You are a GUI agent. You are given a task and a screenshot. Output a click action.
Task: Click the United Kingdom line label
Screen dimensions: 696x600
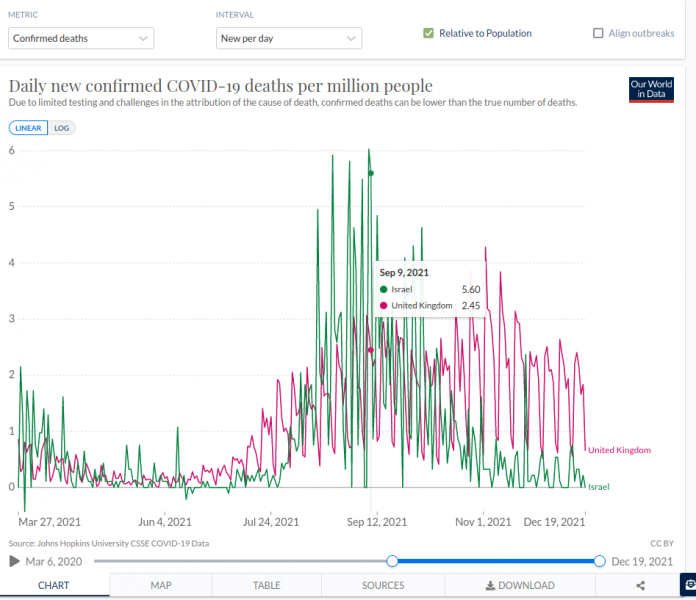619,450
